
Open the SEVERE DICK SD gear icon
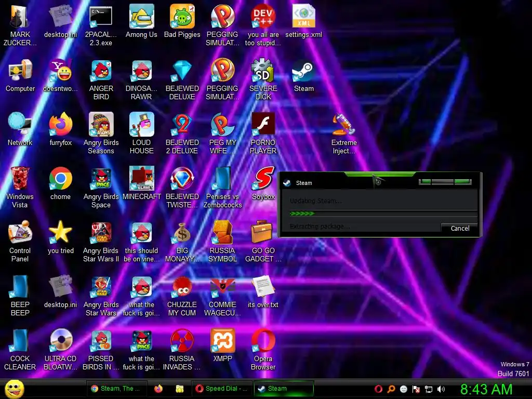tap(263, 79)
